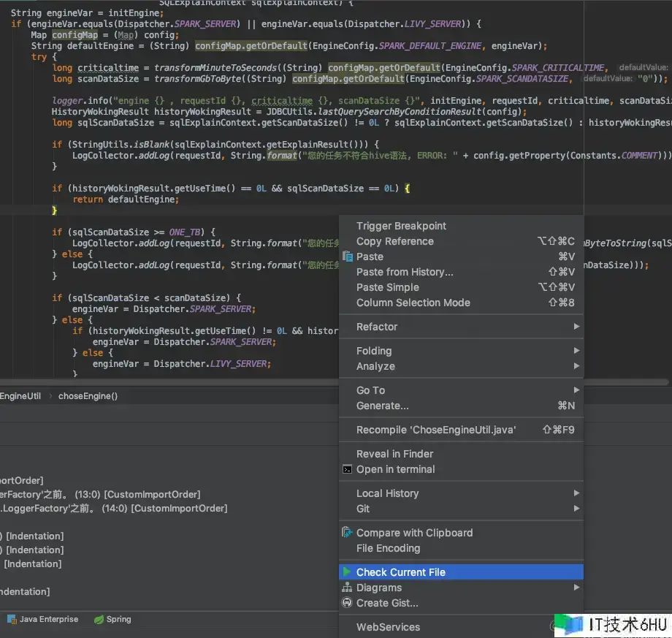Click 'return defaultEngine;' code line
Image resolution: width=672 pixels, height=638 pixels.
(x=126, y=200)
